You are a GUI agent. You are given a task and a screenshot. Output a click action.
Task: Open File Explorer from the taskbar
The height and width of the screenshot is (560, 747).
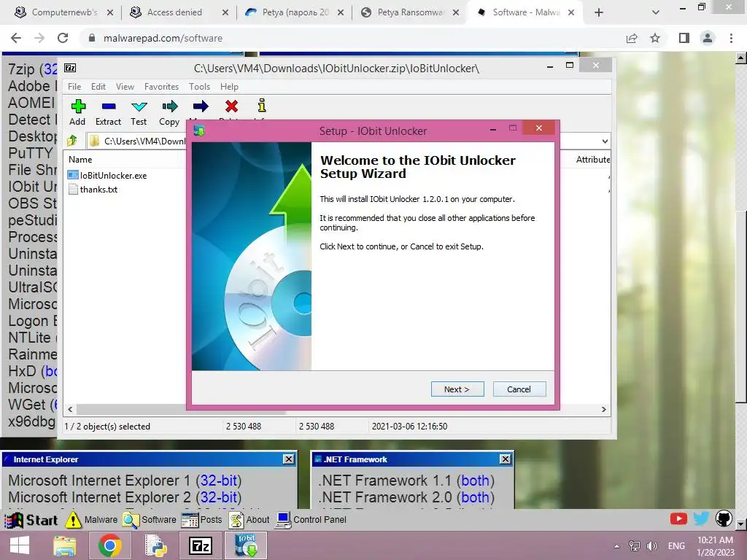tap(65, 545)
